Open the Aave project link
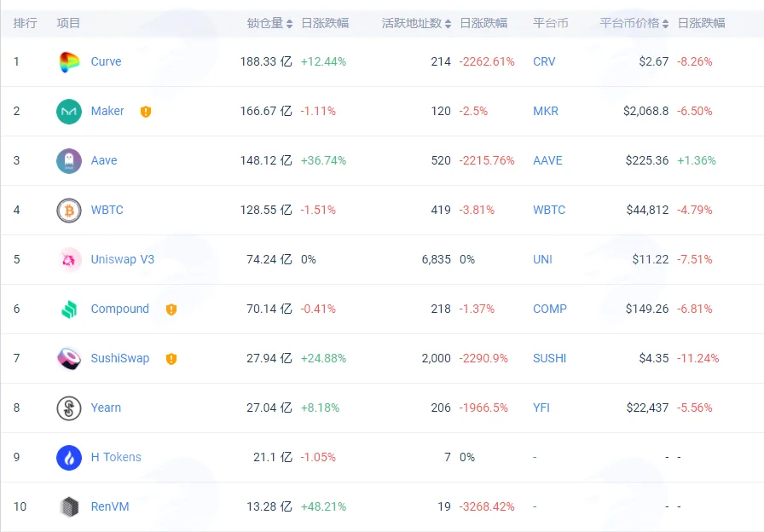This screenshot has height=532, width=764. coord(104,161)
